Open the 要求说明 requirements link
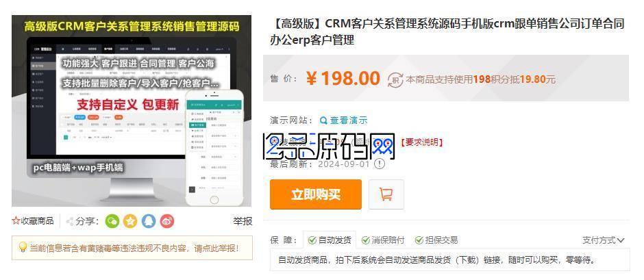The height and width of the screenshot is (280, 644). pos(421,142)
